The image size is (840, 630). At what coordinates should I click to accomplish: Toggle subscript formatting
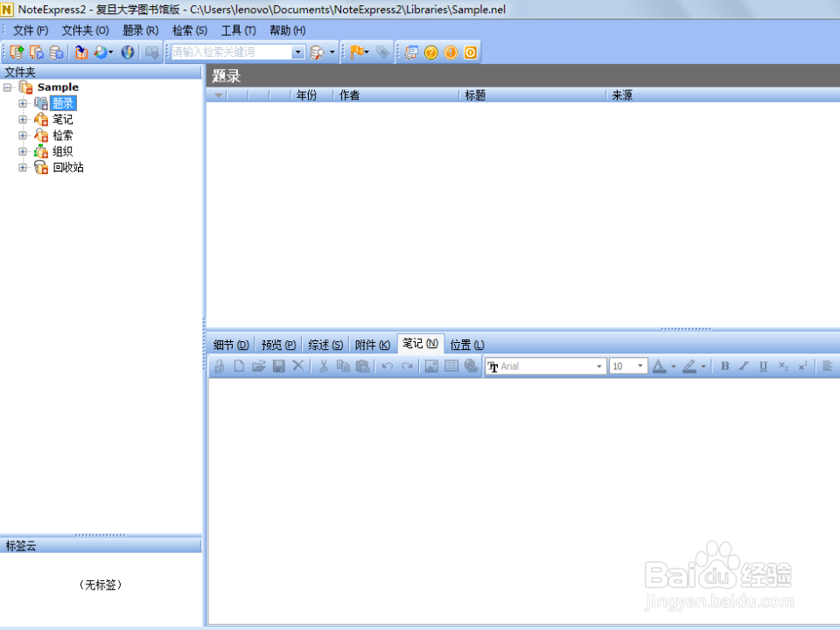tap(783, 366)
